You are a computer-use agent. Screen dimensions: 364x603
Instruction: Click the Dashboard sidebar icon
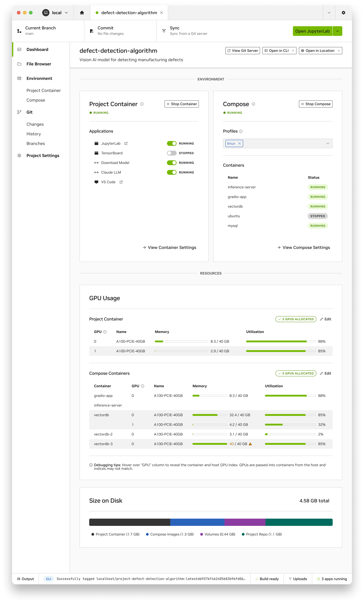pyautogui.click(x=19, y=49)
